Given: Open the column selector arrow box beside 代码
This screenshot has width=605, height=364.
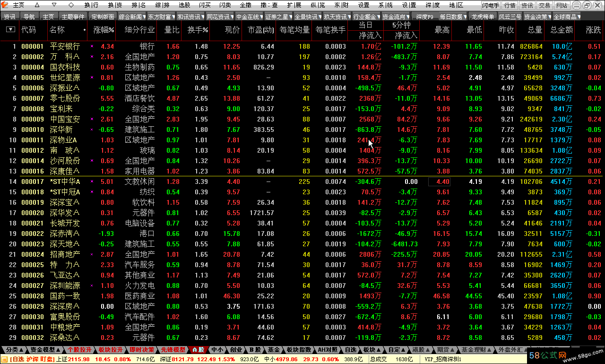Looking at the screenshot, I should pyautogui.click(x=10, y=29).
